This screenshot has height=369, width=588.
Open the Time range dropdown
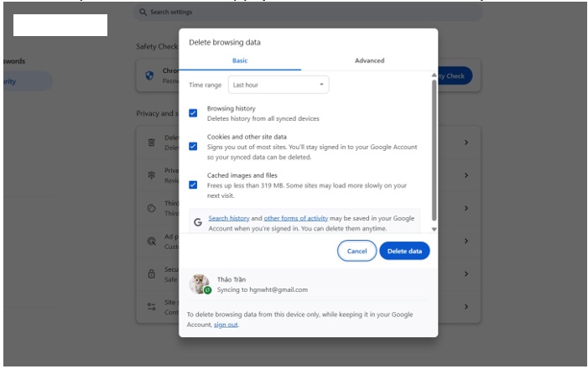tap(278, 85)
